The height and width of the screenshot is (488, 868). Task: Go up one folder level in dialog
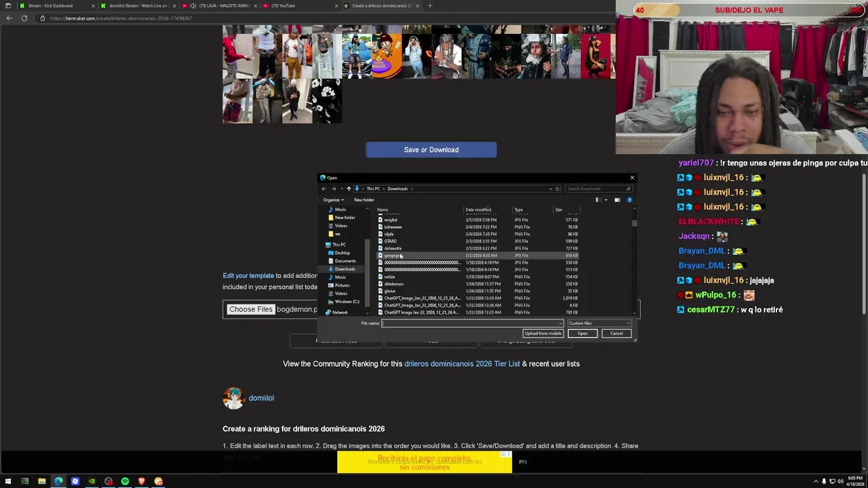tap(349, 188)
